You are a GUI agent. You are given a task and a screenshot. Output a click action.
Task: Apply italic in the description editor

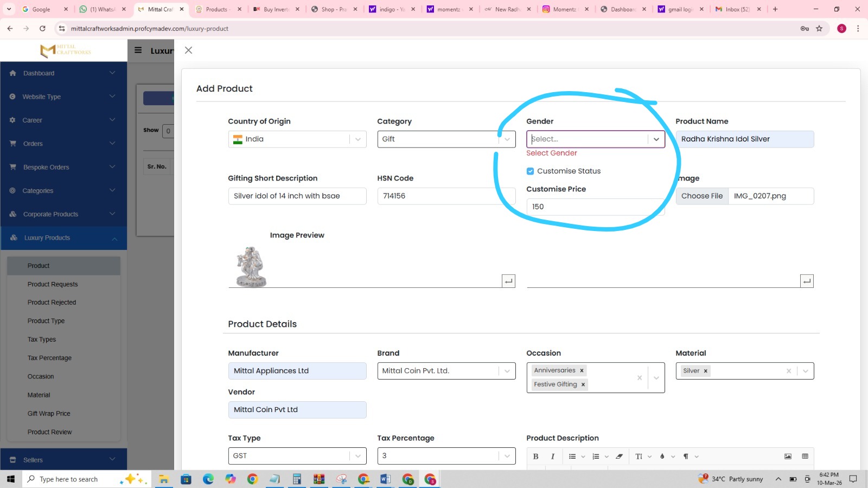pos(552,457)
